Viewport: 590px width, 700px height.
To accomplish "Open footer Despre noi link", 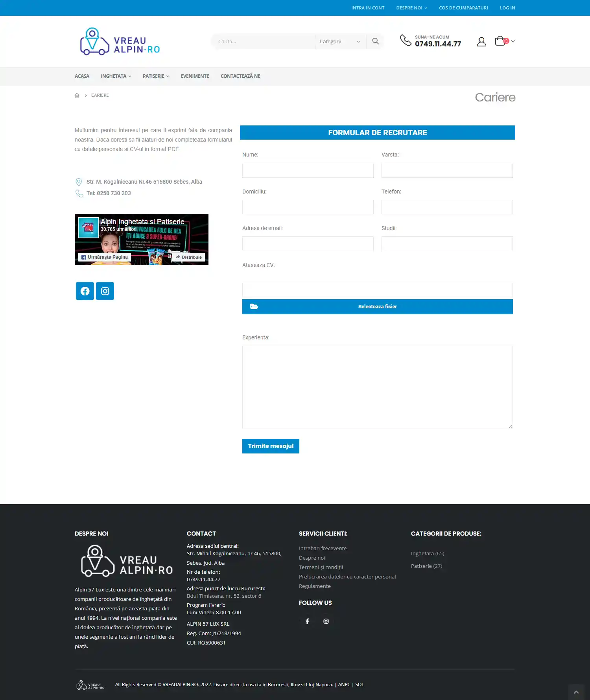I will pyautogui.click(x=312, y=558).
